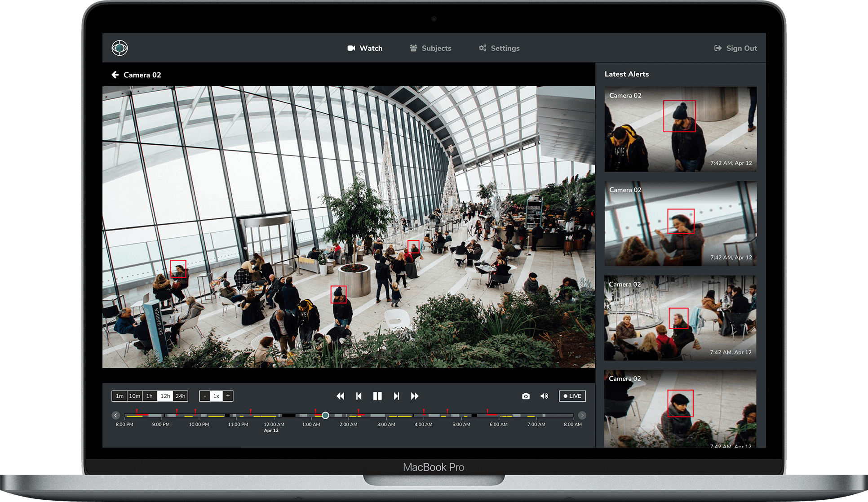Click the 12:00 AM Apr 12 timeline label

click(x=274, y=427)
